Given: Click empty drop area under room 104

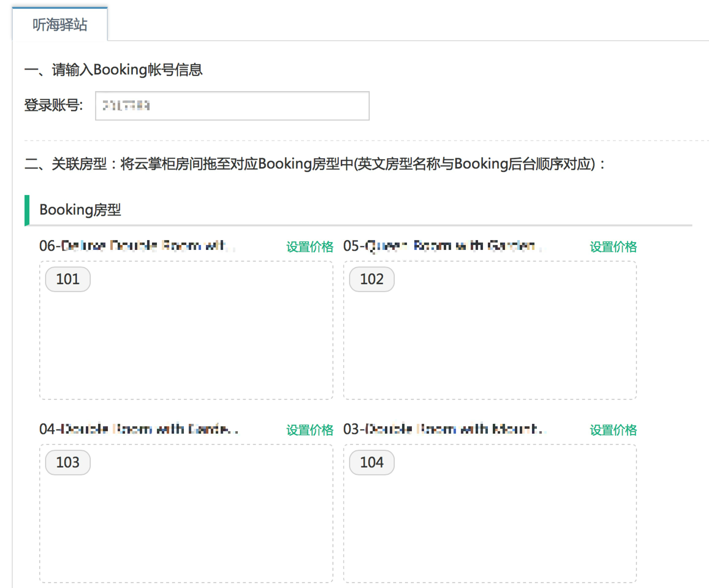Looking at the screenshot, I should click(x=490, y=526).
